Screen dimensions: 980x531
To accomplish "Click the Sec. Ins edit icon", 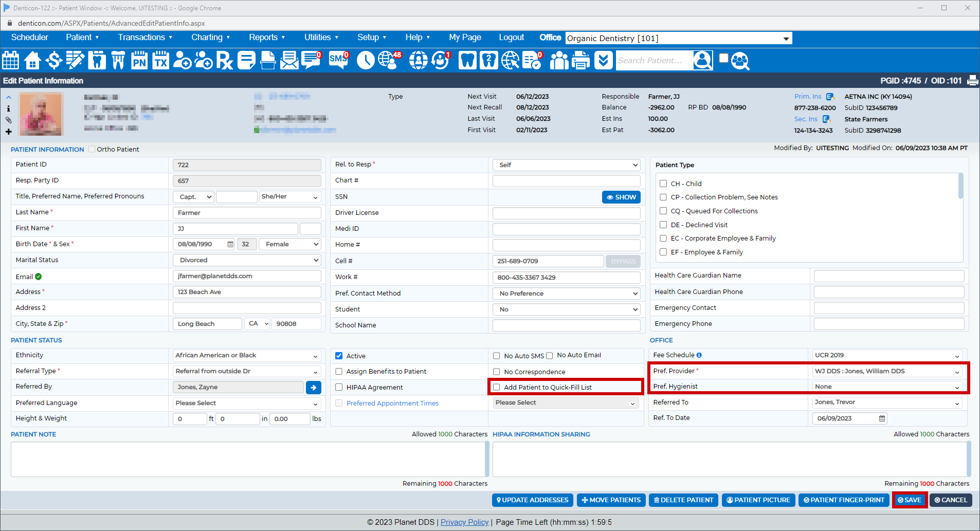I will (826, 119).
